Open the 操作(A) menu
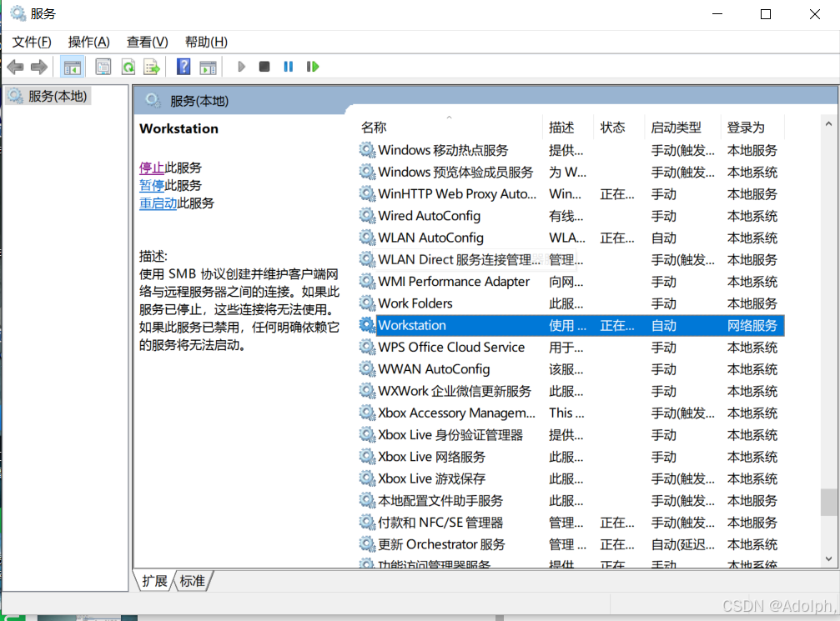Image resolution: width=840 pixels, height=621 pixels. (x=89, y=42)
